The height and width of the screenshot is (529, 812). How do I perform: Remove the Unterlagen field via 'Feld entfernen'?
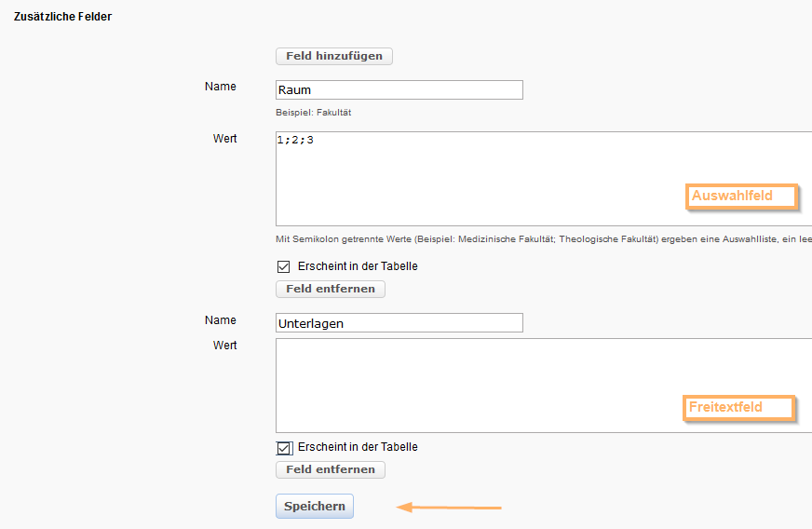click(331, 469)
